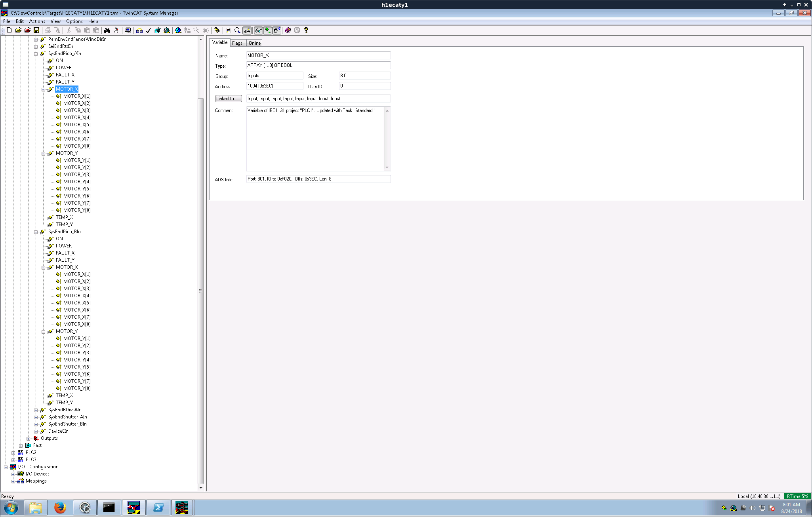Click the tree panel scroll-down arrow
The image size is (812, 517).
201,488
